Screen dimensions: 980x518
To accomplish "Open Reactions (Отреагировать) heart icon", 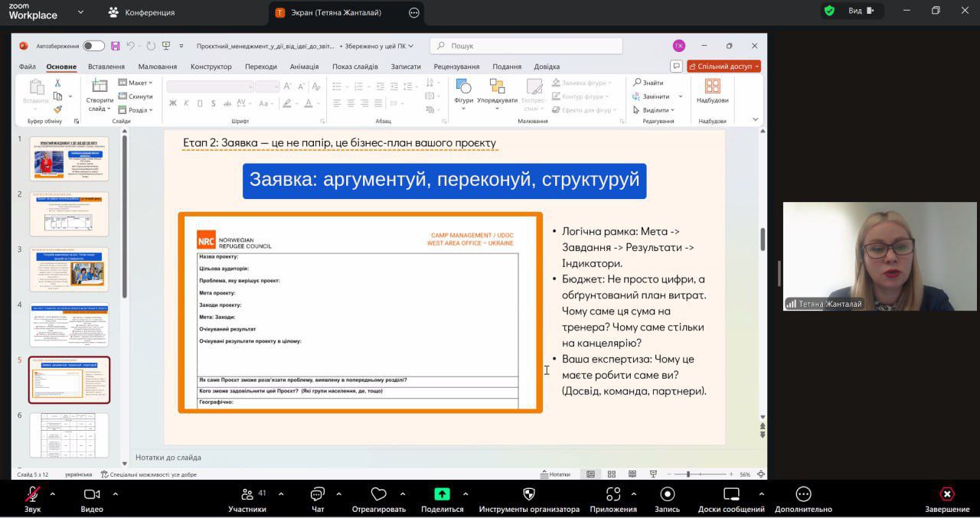I will (x=378, y=494).
